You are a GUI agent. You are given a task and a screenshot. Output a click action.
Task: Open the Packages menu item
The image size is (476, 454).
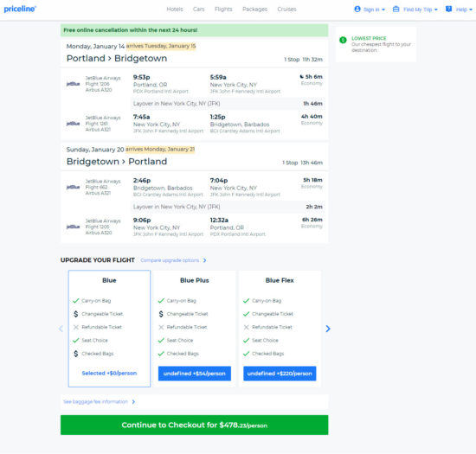254,10
